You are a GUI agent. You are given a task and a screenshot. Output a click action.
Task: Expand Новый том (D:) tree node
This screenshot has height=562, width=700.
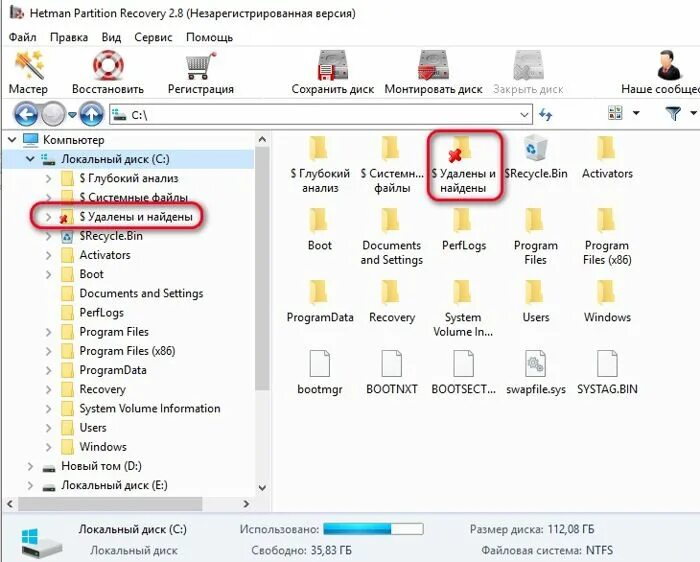pos(30,466)
